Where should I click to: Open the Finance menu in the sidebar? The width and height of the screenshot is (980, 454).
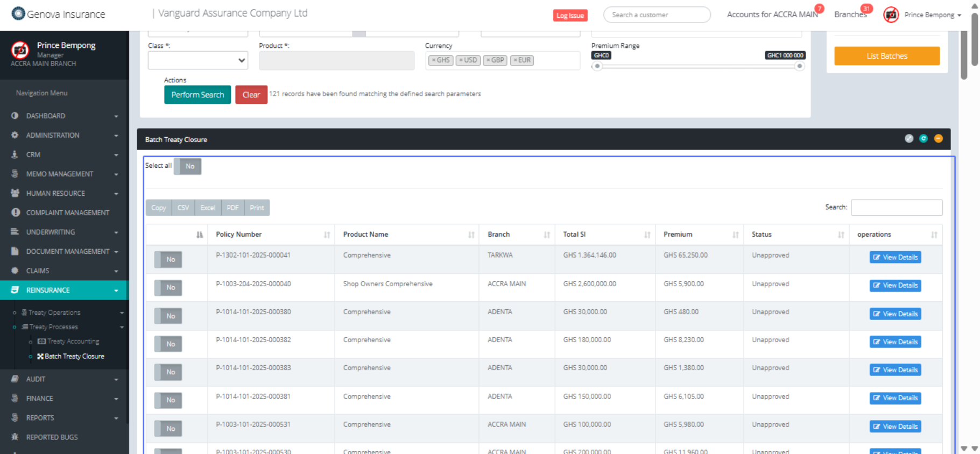click(x=40, y=399)
